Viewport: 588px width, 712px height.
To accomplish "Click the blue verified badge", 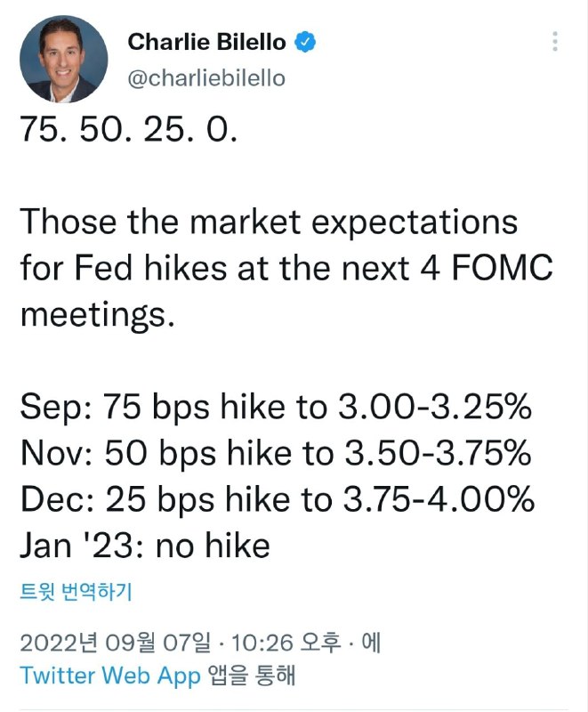I will [305, 42].
